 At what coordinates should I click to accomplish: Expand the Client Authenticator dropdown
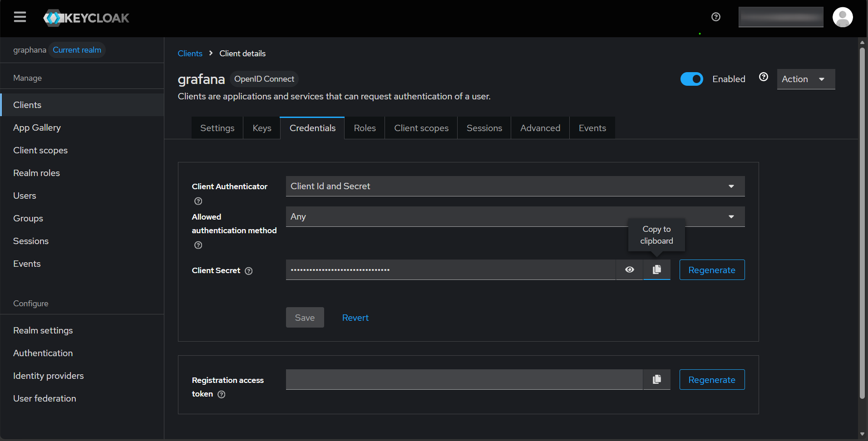point(515,186)
